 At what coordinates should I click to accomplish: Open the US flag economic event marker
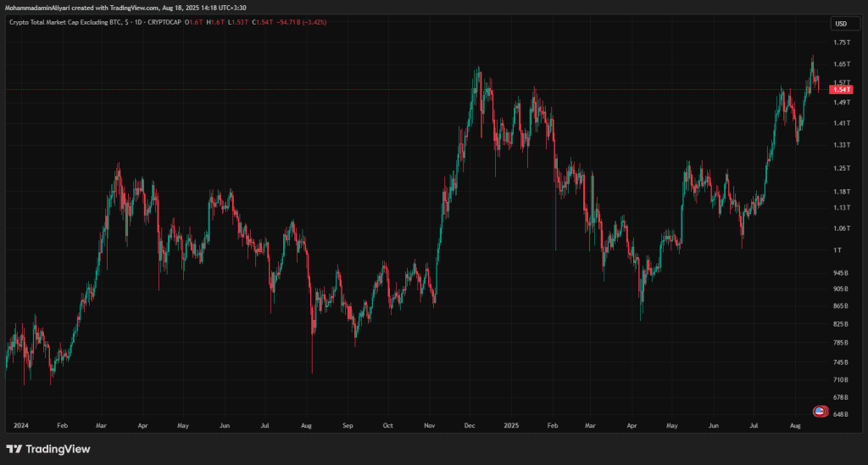[x=820, y=412]
